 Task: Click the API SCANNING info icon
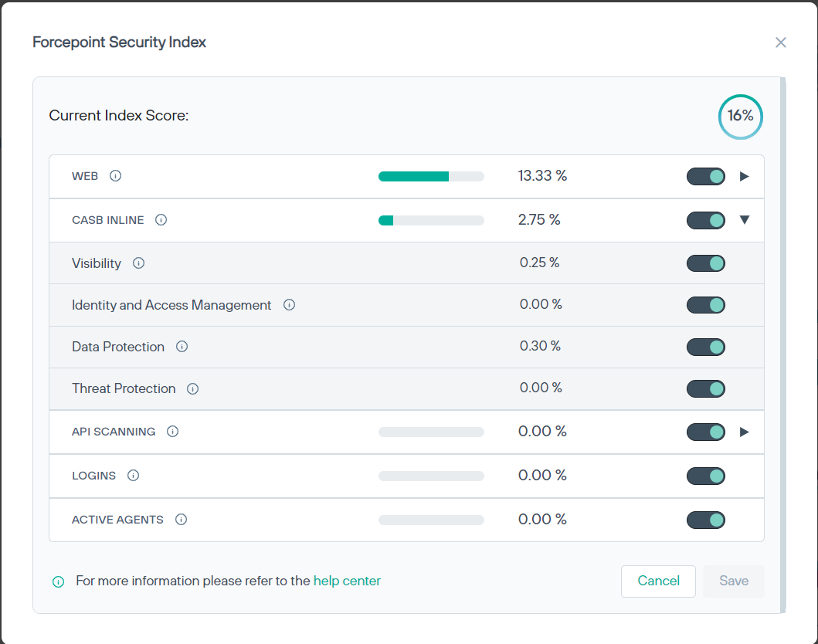[x=172, y=432]
